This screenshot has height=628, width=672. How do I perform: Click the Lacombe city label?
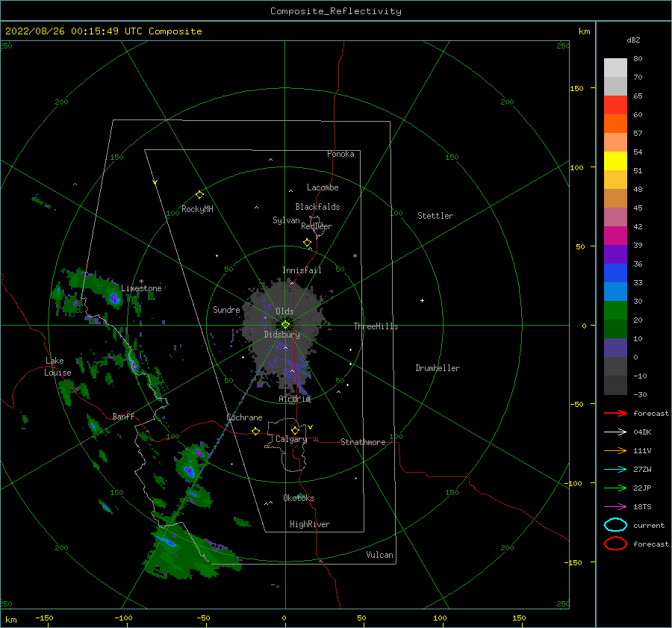coord(323,187)
